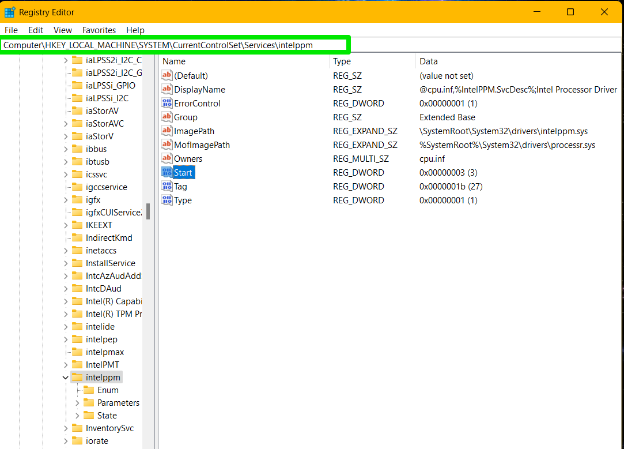The image size is (626, 449).
Task: Click the Tag DWORD value icon
Action: coord(167,186)
